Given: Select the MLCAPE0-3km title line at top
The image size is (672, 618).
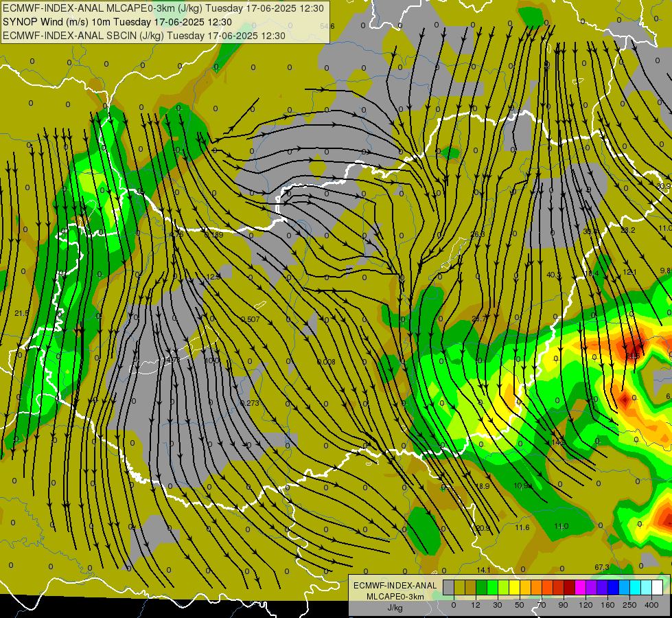Looking at the screenshot, I should 163,8.
